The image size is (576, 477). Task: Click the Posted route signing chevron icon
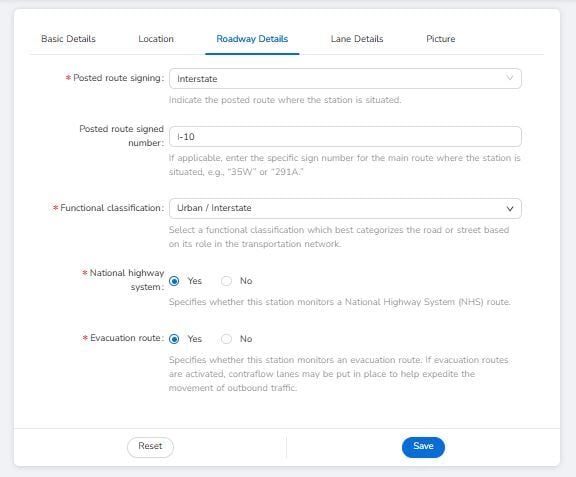click(x=510, y=78)
